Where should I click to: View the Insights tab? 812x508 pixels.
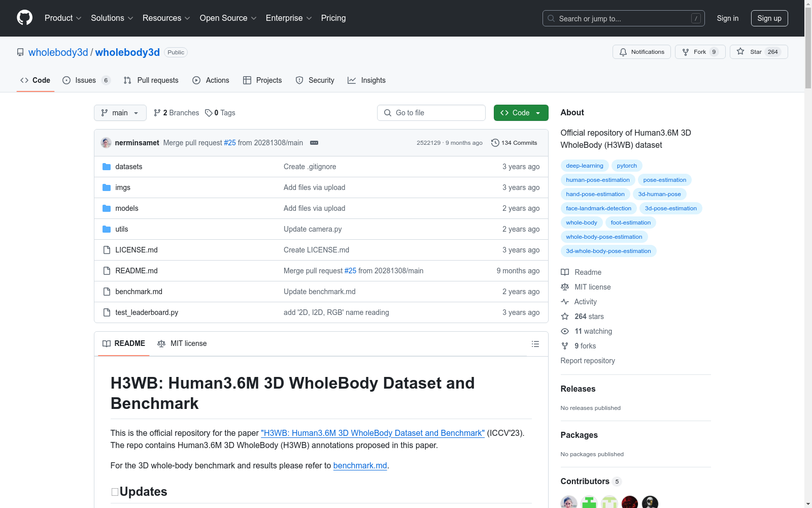tap(367, 80)
